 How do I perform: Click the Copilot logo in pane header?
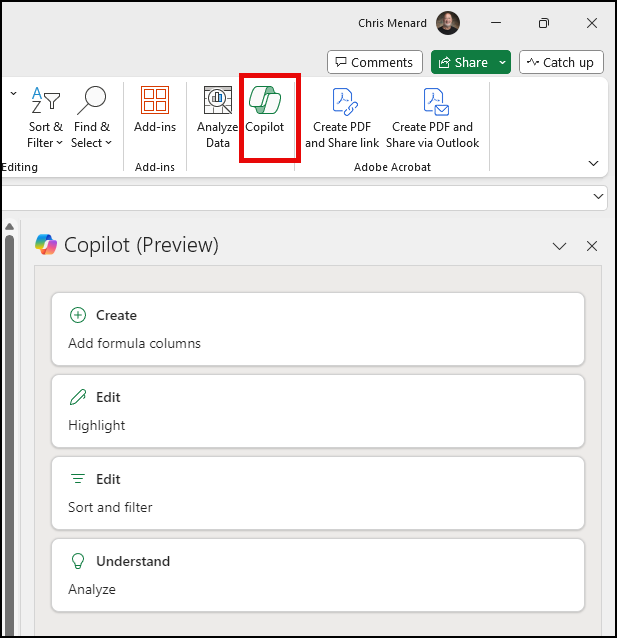click(46, 245)
